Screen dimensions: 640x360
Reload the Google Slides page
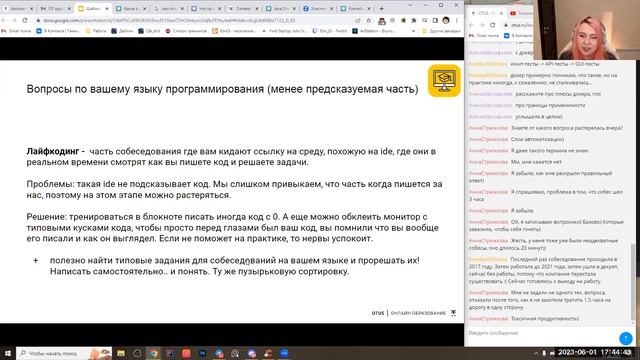(x=25, y=20)
